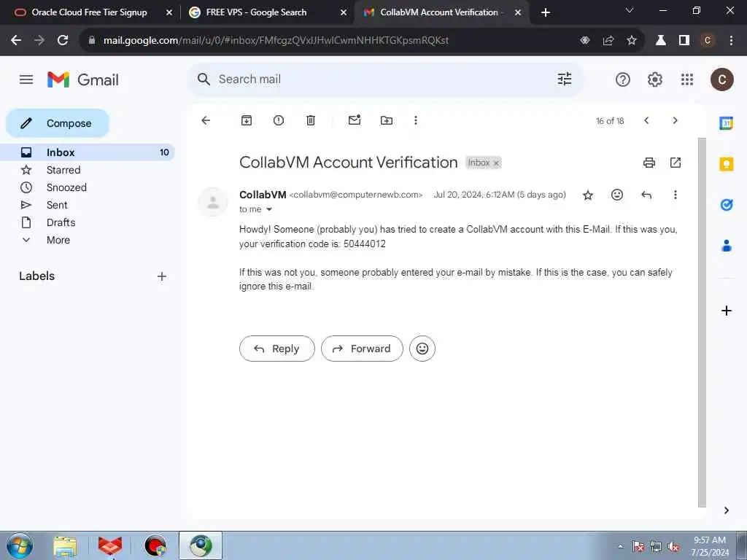
Task: Click reply arrow in message header
Action: tap(646, 195)
